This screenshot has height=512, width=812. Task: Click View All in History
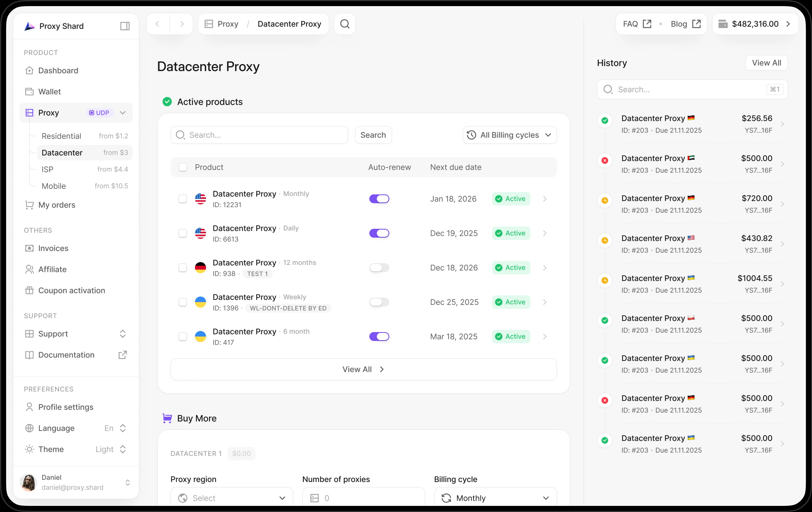[x=766, y=63]
